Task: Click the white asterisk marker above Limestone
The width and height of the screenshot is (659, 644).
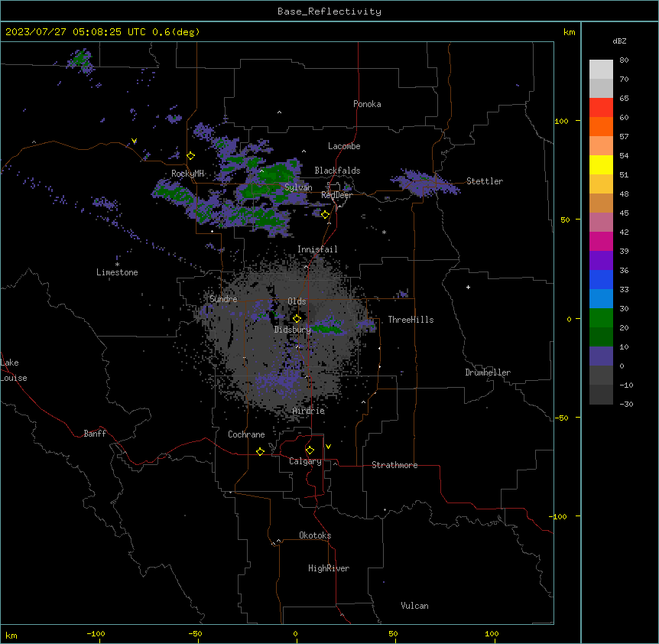Action: (117, 265)
